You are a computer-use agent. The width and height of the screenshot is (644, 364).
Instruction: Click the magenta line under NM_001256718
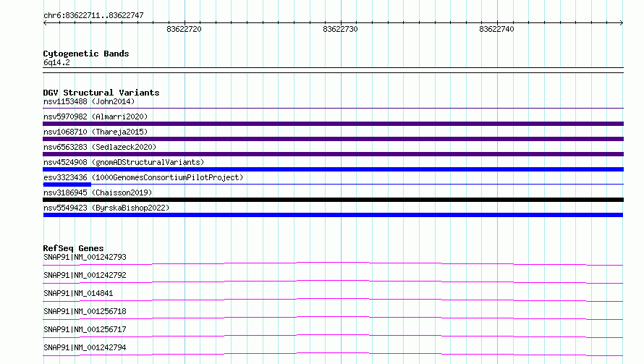[333, 318]
